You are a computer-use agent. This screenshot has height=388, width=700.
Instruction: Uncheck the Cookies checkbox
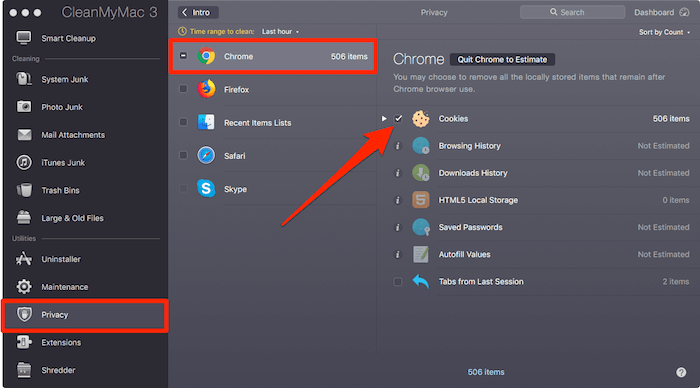pos(398,118)
